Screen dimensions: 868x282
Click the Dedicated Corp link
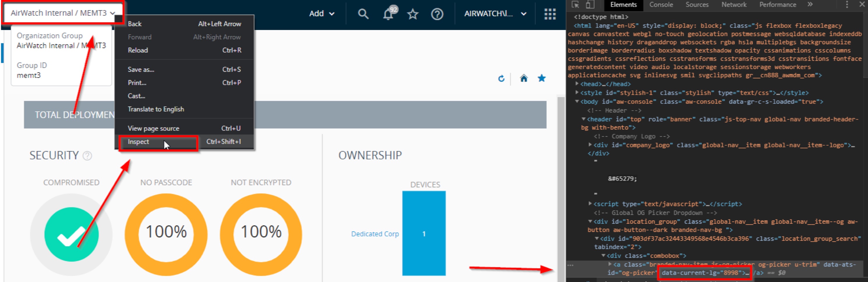(x=375, y=234)
